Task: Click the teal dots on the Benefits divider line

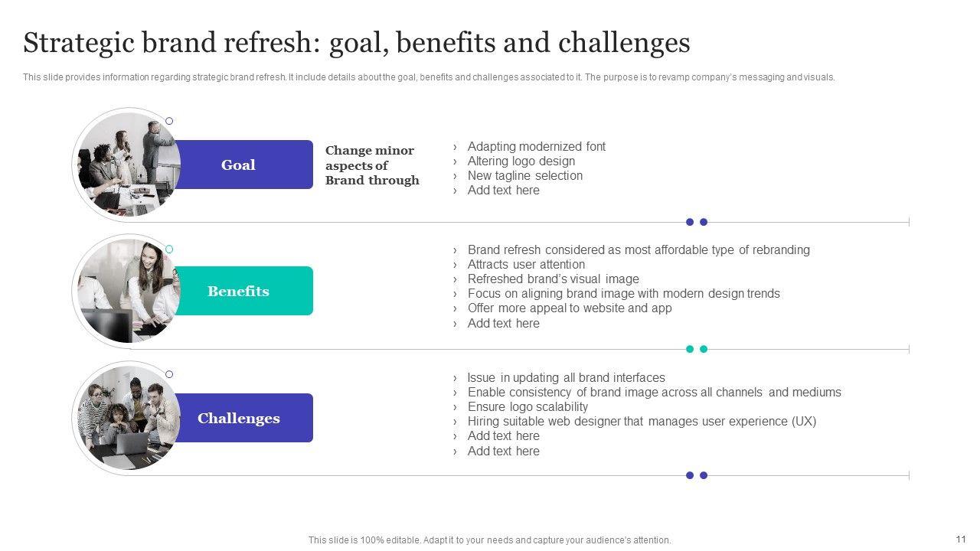Action: (697, 349)
